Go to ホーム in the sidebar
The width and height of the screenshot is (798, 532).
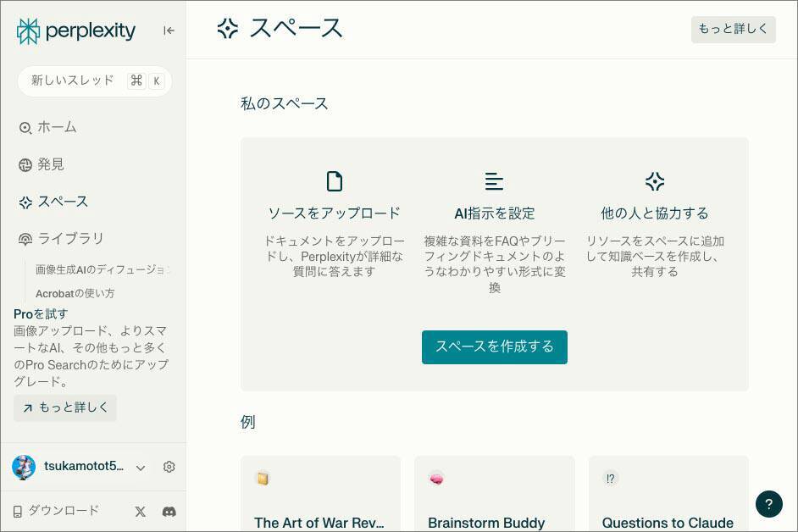[56, 127]
